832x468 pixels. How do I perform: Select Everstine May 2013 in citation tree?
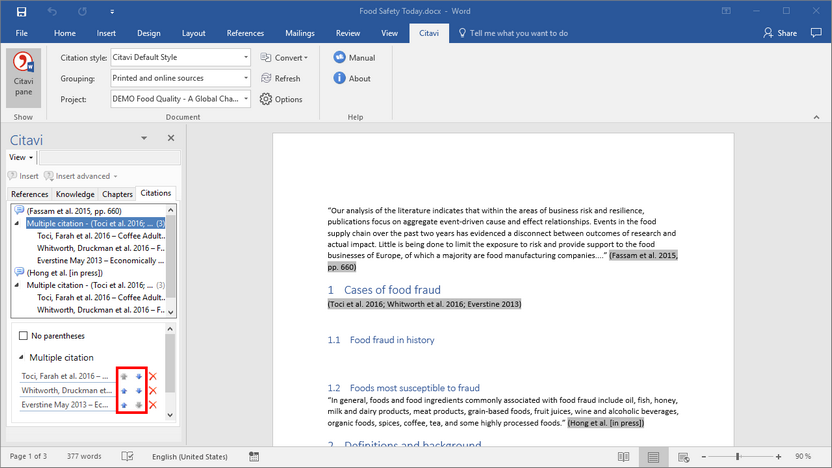point(100,261)
